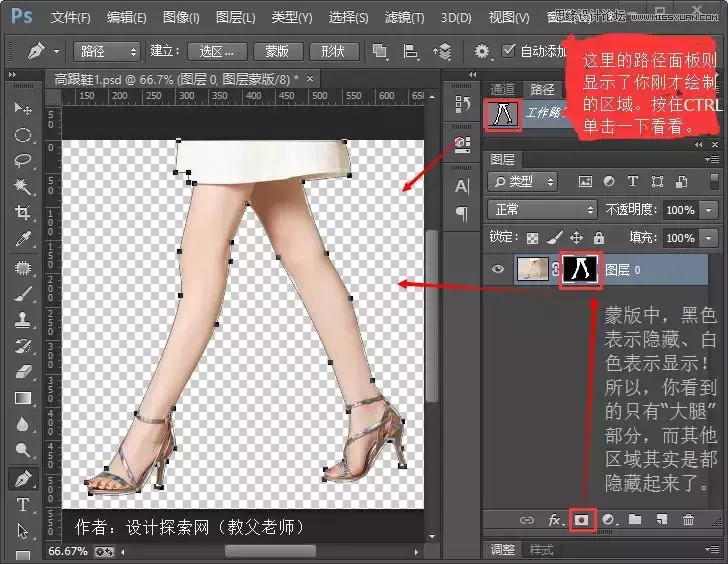Select the Eraser tool
The height and width of the screenshot is (564, 728).
coord(23,372)
